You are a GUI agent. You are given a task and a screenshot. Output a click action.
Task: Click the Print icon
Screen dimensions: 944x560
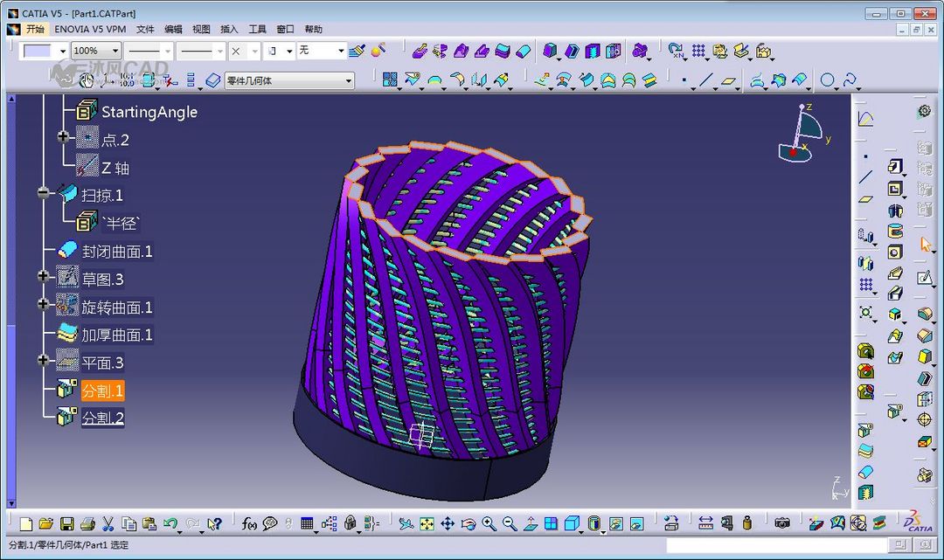[88, 524]
